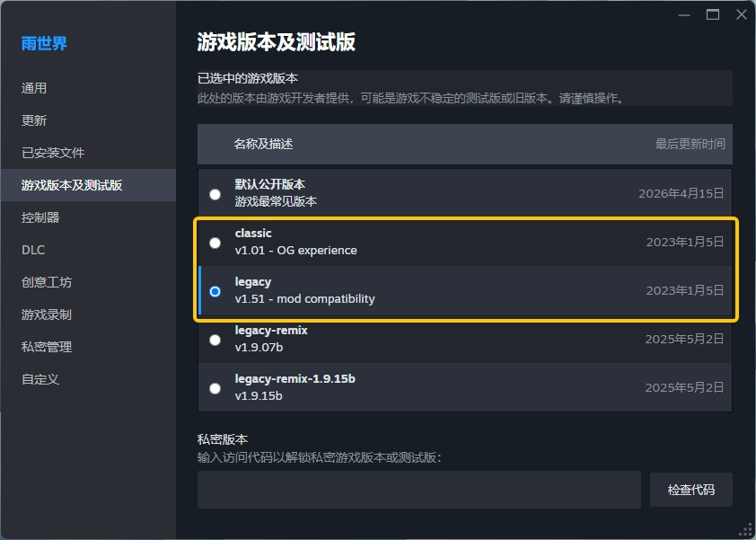756x540 pixels.
Task: Open the 自定义 section
Action: pyautogui.click(x=40, y=379)
